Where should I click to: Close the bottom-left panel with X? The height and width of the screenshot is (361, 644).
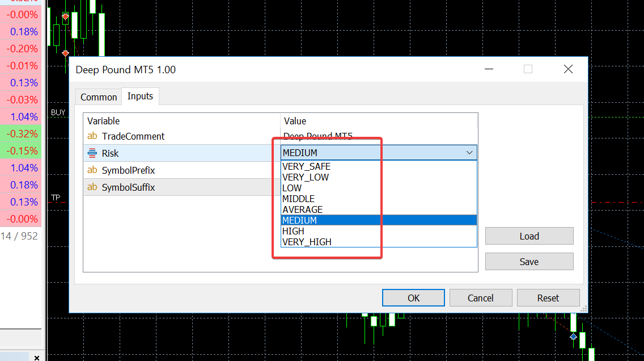[x=37, y=358]
